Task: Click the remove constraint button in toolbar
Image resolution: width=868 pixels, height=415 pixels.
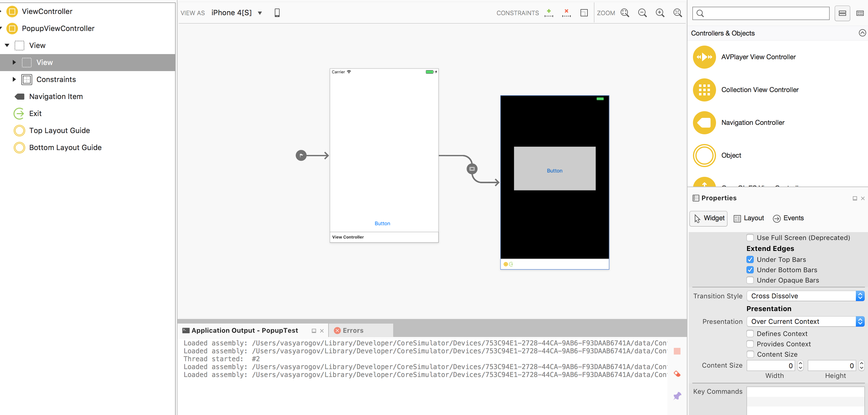Action: 566,13
